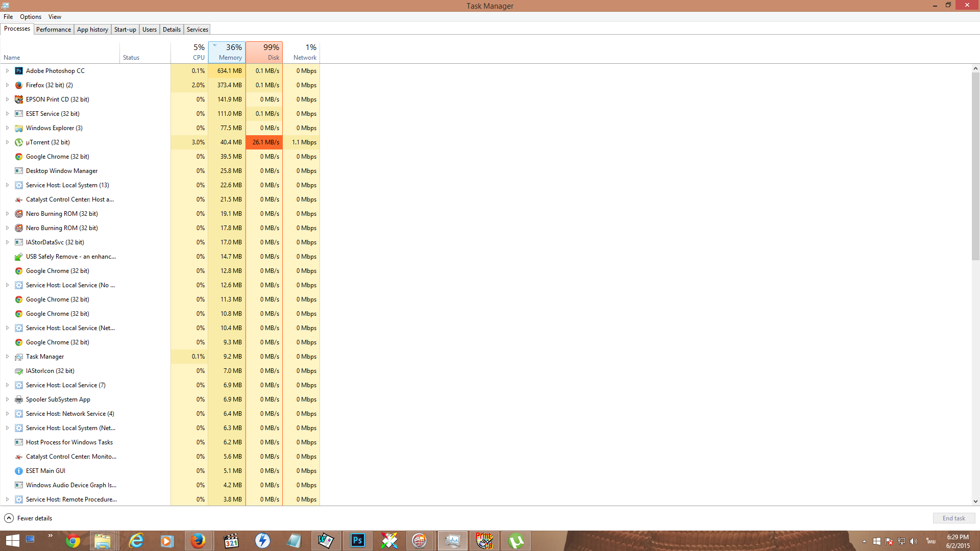Click the Spooler SubSystem App printer icon
Screen dimensions: 980x551
(x=19, y=399)
